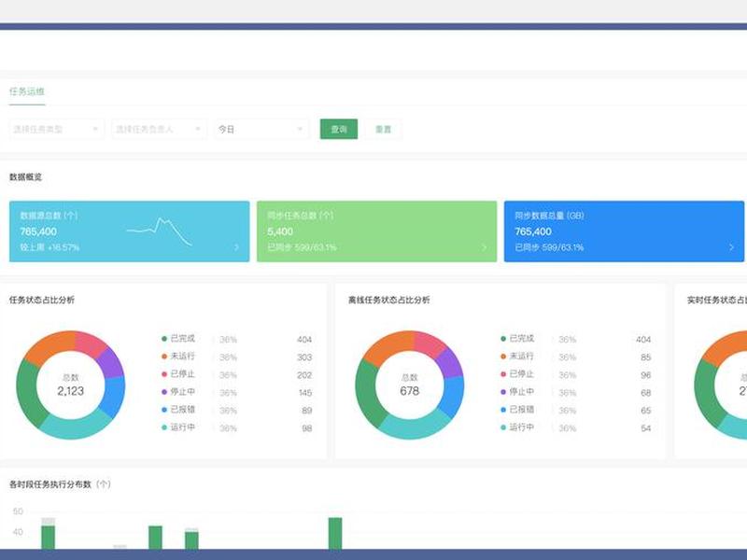
Task: Open the 选择任务类型 dropdown
Action: [56, 129]
